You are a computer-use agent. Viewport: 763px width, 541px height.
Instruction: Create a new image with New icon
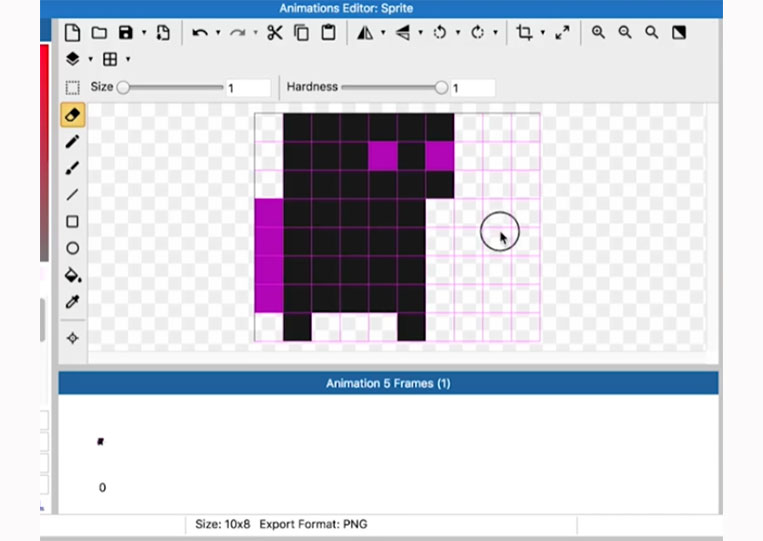73,33
